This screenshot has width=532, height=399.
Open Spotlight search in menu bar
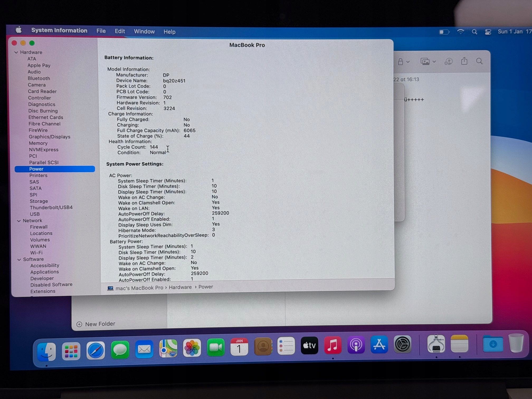474,32
